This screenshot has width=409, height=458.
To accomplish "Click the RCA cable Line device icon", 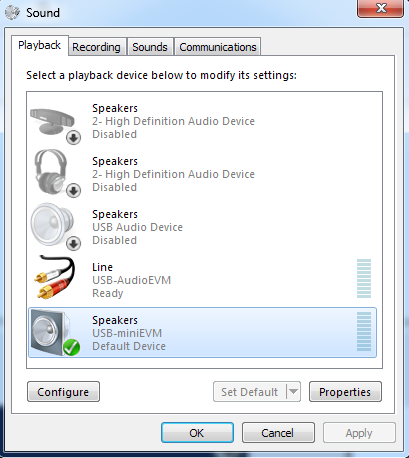I will [x=55, y=277].
